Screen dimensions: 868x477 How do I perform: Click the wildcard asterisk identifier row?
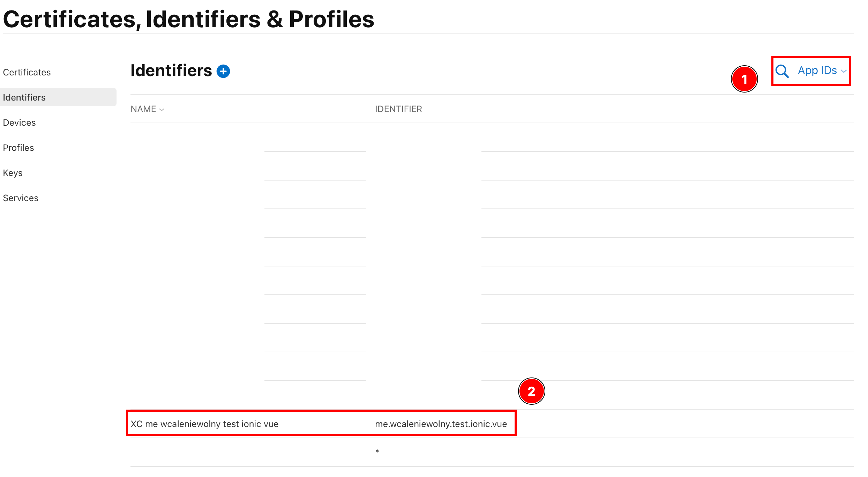pyautogui.click(x=377, y=451)
